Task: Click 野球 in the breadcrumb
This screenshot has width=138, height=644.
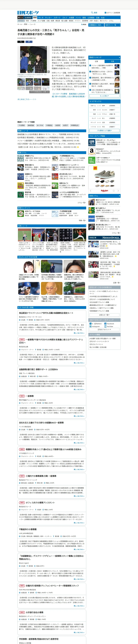Action: point(26,24)
